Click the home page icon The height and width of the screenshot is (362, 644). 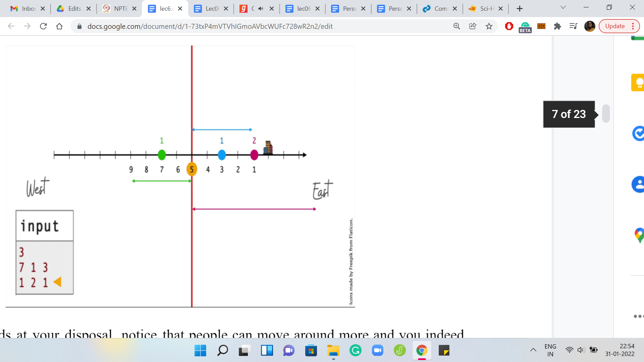tap(59, 26)
